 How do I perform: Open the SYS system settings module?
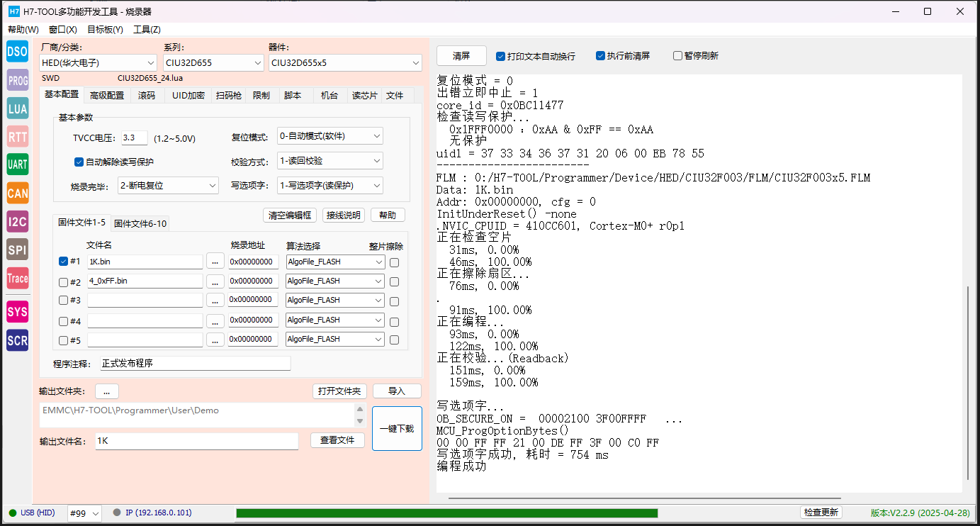click(x=17, y=312)
